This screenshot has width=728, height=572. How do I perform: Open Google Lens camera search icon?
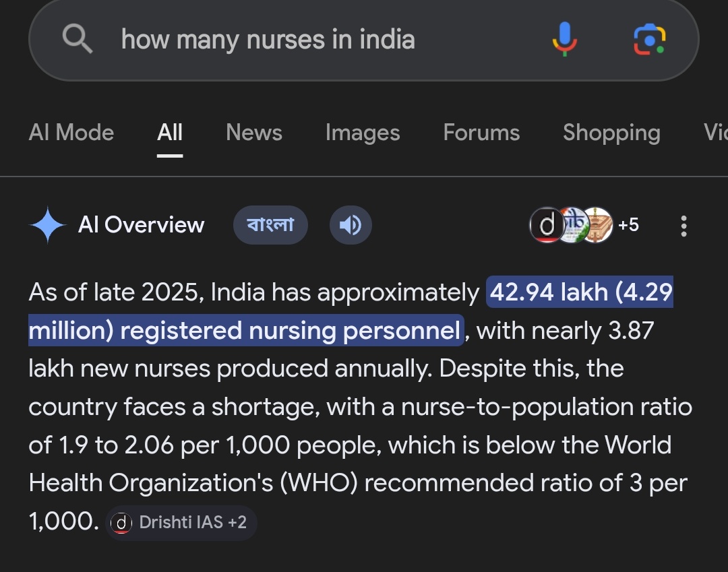(650, 39)
